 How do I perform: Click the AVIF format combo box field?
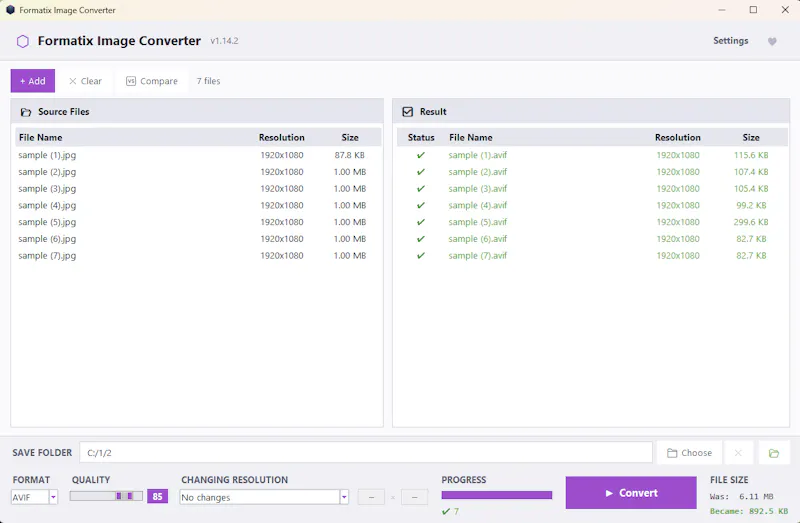pyautogui.click(x=30, y=497)
